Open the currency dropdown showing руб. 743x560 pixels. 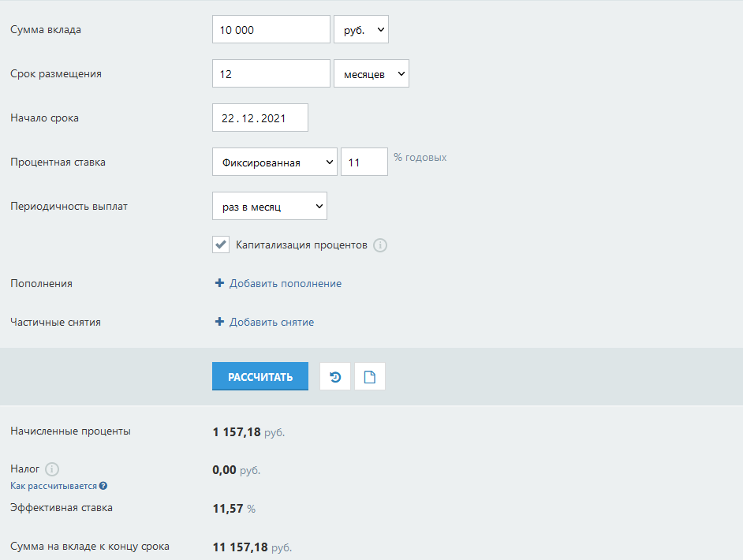(361, 29)
